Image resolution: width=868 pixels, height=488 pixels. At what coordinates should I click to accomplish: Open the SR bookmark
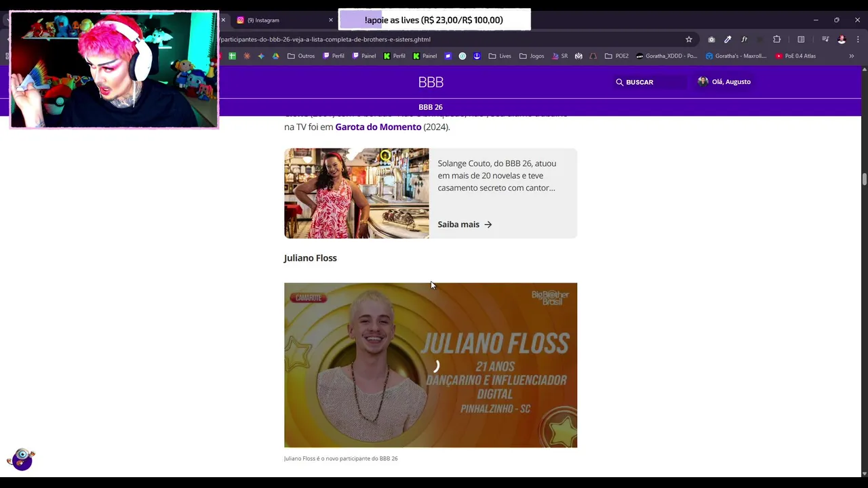pos(560,56)
